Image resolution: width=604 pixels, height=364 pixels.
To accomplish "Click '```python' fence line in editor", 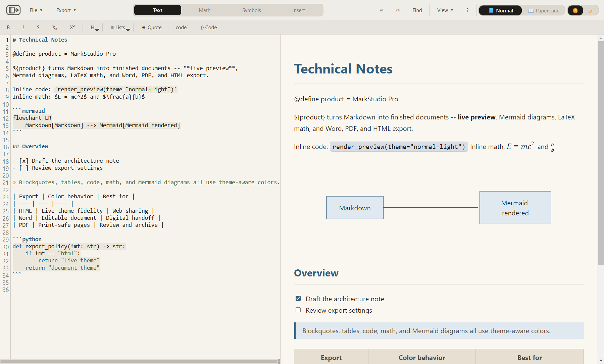I will pyautogui.click(x=27, y=239).
